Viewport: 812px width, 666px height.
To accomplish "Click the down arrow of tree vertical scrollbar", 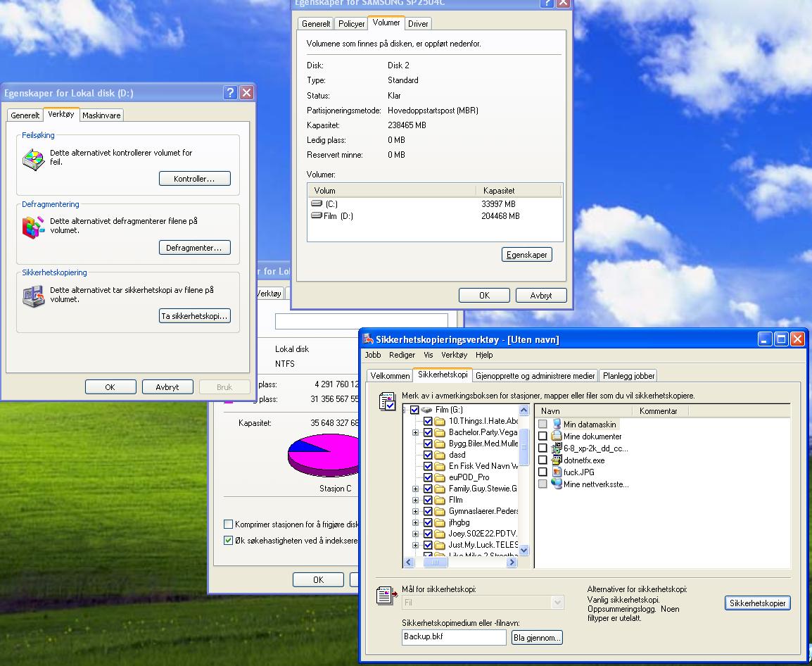I will pyautogui.click(x=524, y=551).
